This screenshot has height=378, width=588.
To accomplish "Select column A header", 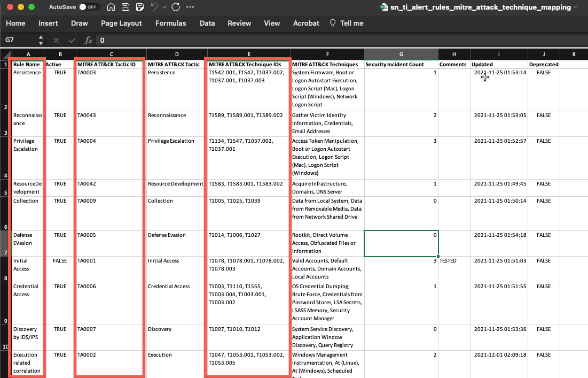I will pyautogui.click(x=28, y=55).
